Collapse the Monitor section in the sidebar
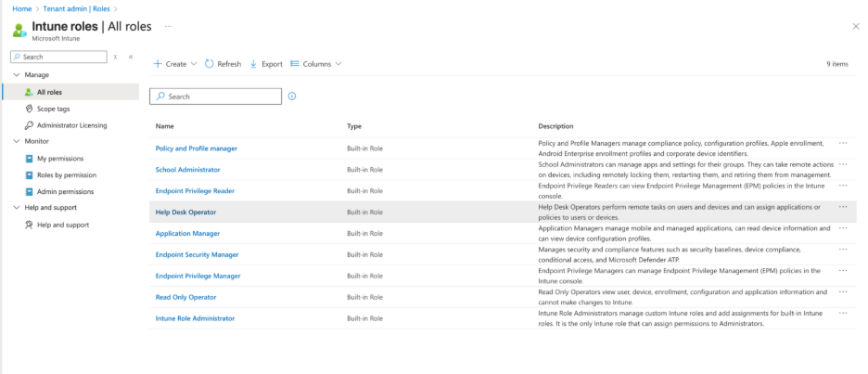Viewport: 868px width, 374px height. click(16, 141)
